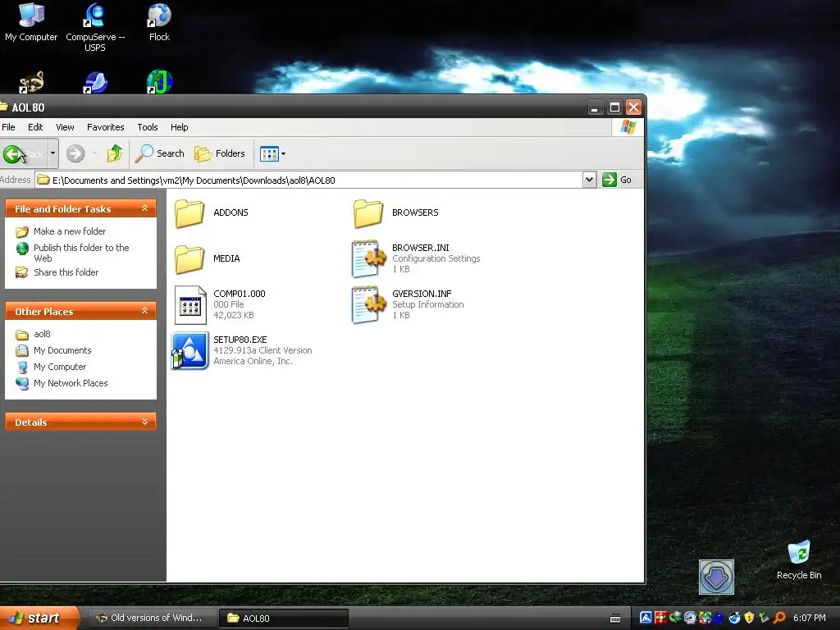Click Share this folder
Screen dimensions: 840x630
pos(66,272)
